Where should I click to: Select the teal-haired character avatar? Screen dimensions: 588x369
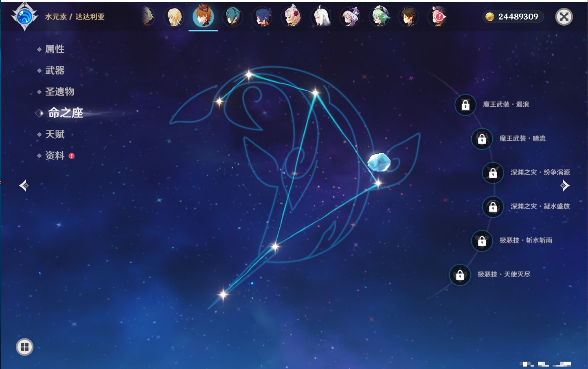tap(233, 17)
